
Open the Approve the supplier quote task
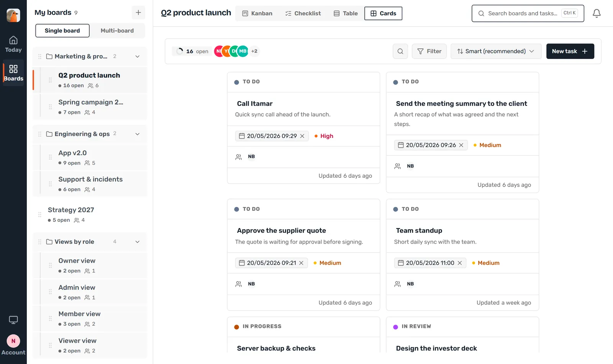(282, 231)
